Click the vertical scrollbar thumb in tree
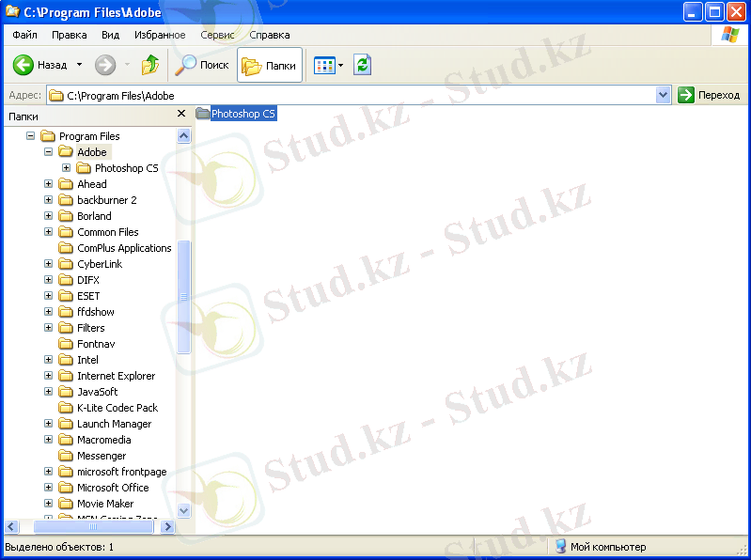 coord(183,297)
